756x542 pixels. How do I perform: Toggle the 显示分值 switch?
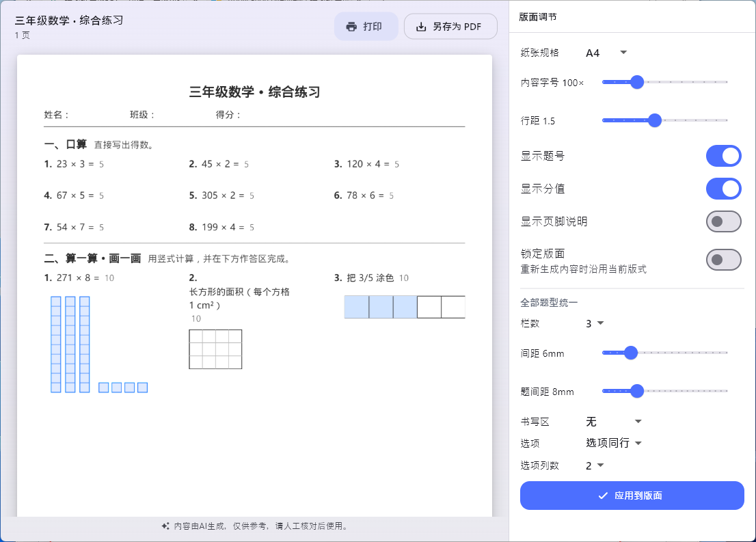click(x=723, y=189)
